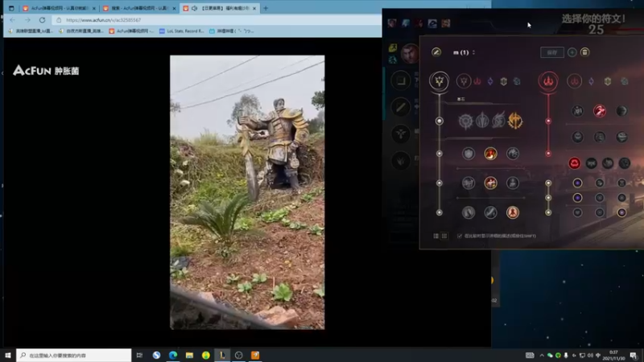Choose the Overheal rune in Precision tree
Image resolution: width=644 pixels, height=362 pixels.
click(469, 154)
